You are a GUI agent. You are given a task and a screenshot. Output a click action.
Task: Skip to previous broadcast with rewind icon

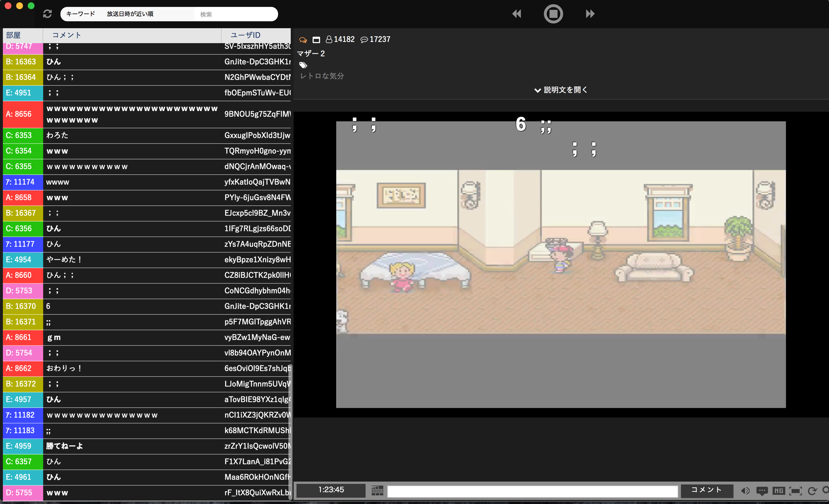516,14
